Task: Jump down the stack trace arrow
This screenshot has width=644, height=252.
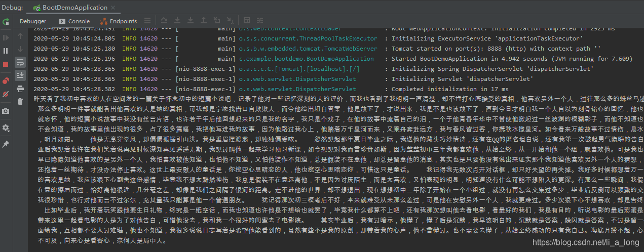Action: [x=20, y=49]
